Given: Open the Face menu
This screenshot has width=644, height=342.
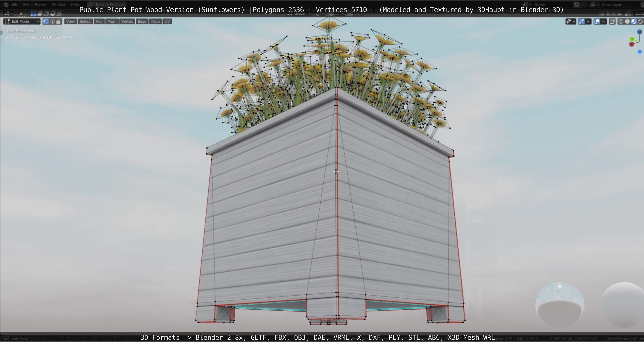Looking at the screenshot, I should [x=155, y=21].
